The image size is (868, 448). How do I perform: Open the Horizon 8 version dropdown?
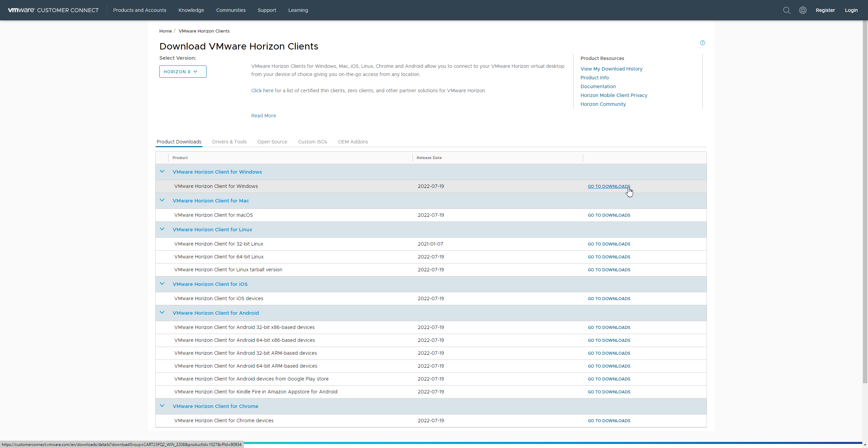coord(182,72)
